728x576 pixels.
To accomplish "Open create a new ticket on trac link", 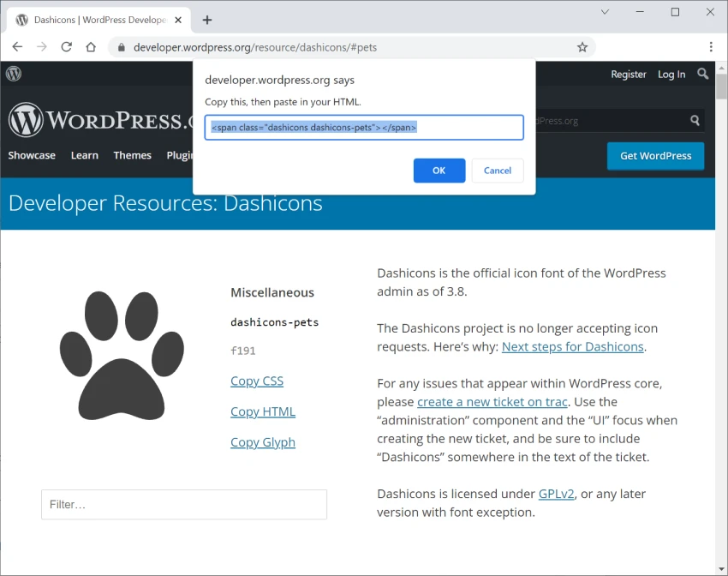I will 492,402.
